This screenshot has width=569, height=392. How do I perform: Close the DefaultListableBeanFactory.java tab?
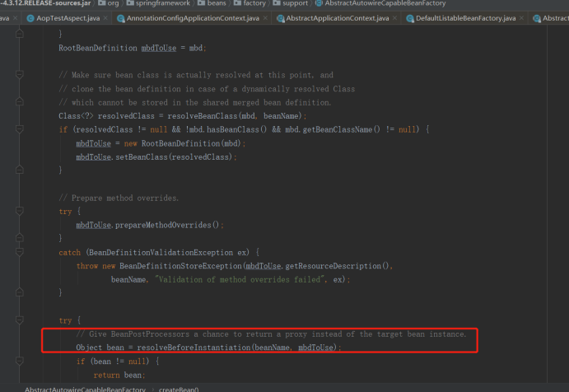click(x=521, y=18)
